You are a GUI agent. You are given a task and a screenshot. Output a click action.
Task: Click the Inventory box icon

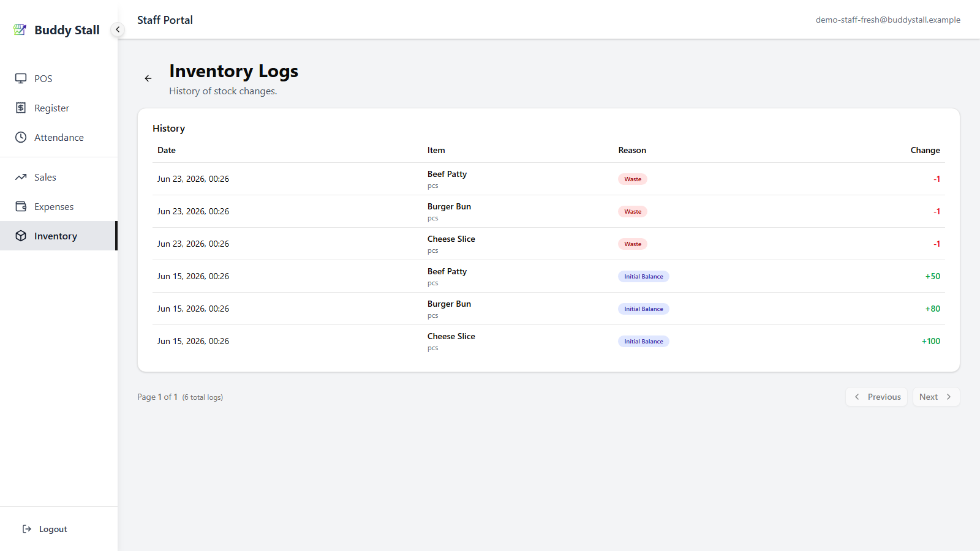pos(21,236)
